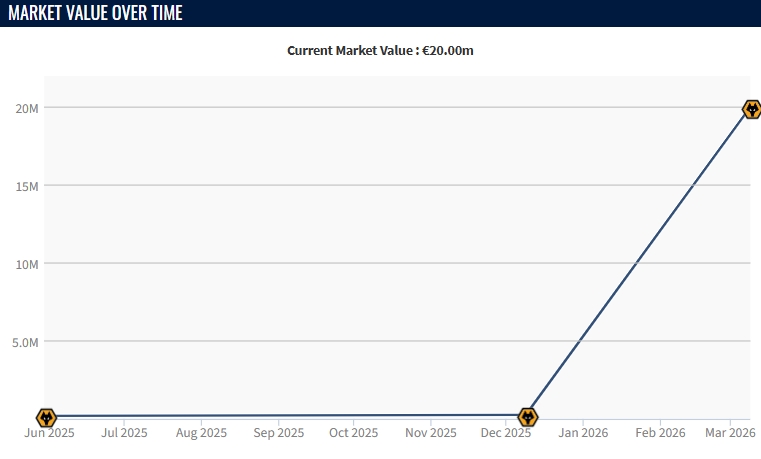Click the Nov 2025 axis label
761x459 pixels.
[x=430, y=434]
